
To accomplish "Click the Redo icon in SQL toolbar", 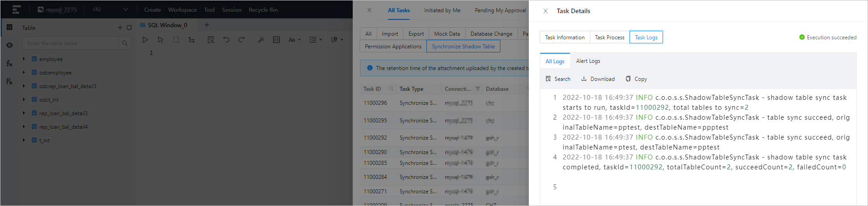I will coord(242,40).
